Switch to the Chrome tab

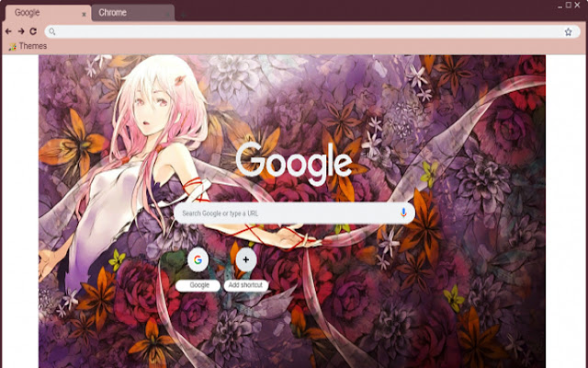133,13
